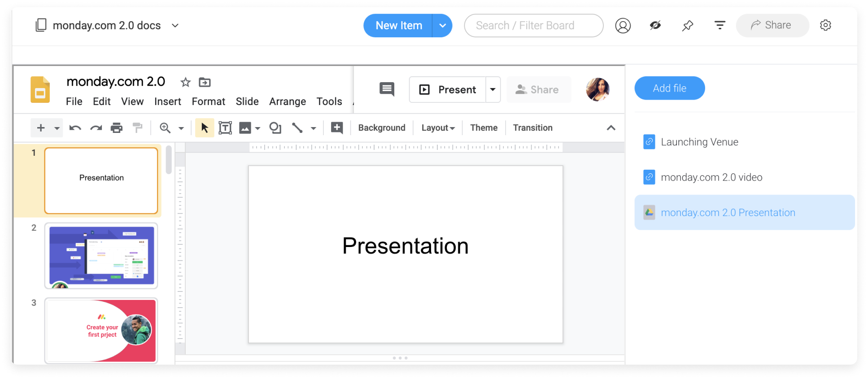Screen dimensions: 868x379
Task: Click the user profile avatar
Action: 598,89
